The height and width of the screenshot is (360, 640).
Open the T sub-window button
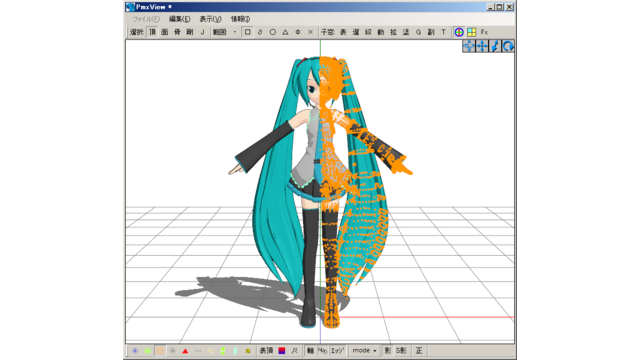(x=443, y=32)
